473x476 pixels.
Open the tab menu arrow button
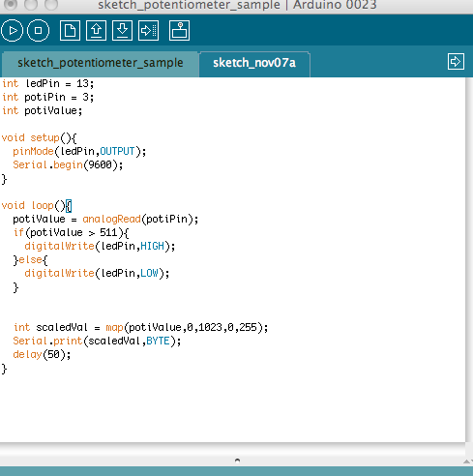pos(456,62)
